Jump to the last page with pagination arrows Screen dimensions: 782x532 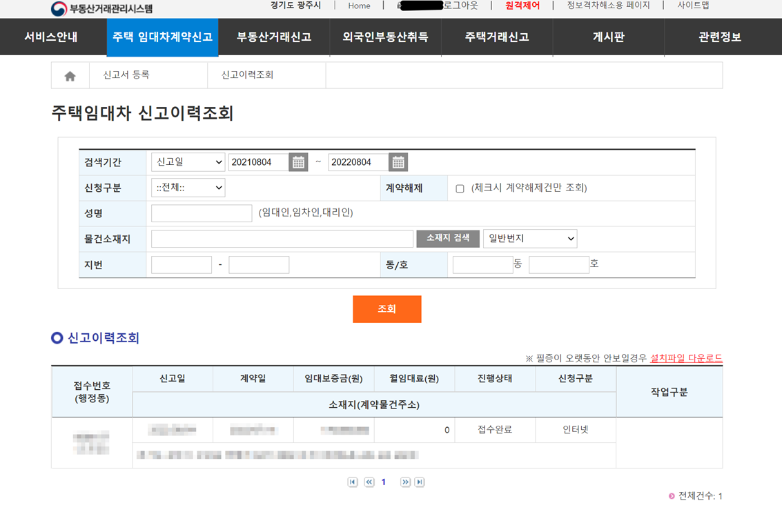420,482
